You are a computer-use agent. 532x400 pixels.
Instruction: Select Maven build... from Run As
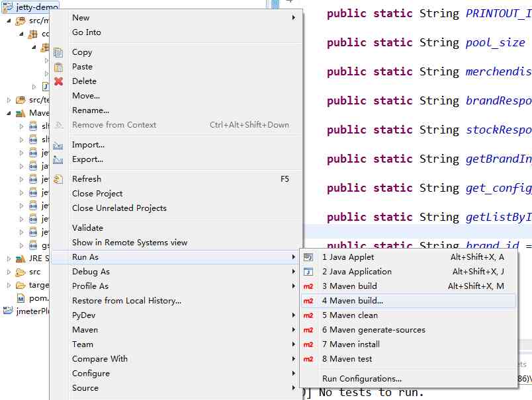pyautogui.click(x=352, y=301)
